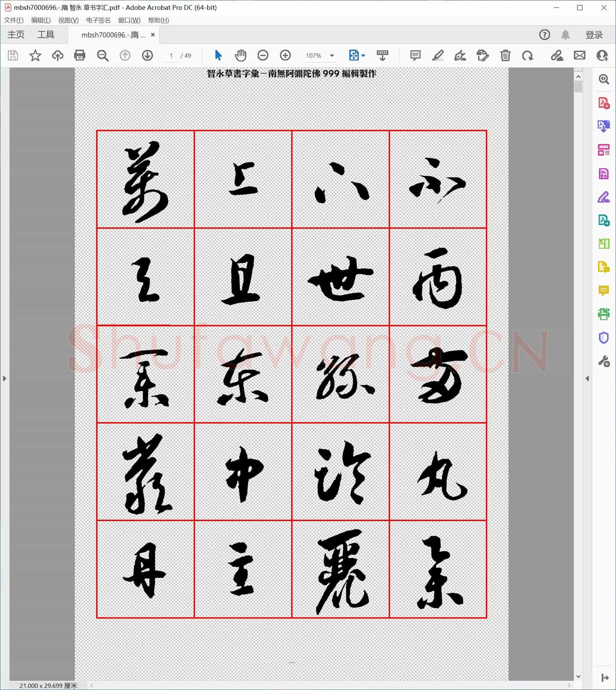Screen dimensions: 616x690
Task: Collapse right tools pane bottom arrow
Action: (x=605, y=678)
